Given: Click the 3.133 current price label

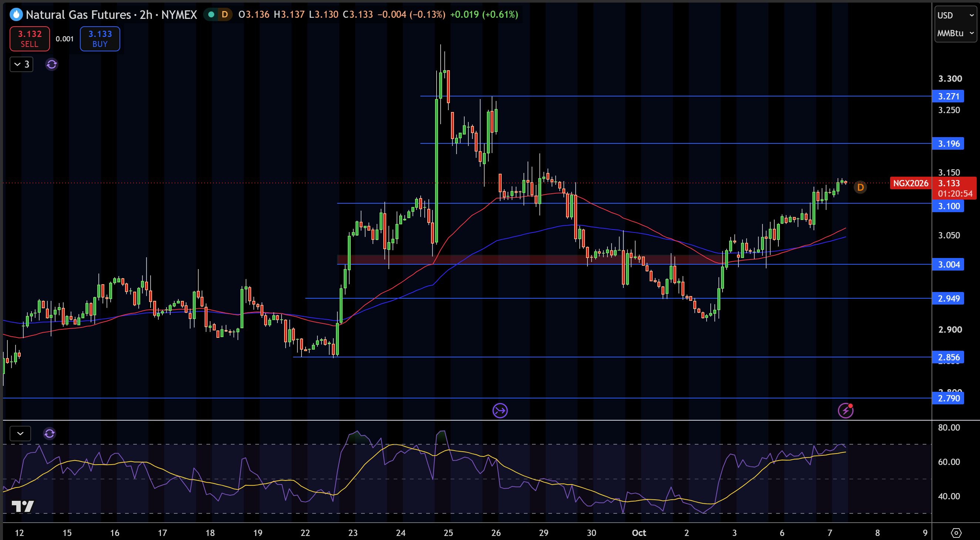Looking at the screenshot, I should [954, 183].
